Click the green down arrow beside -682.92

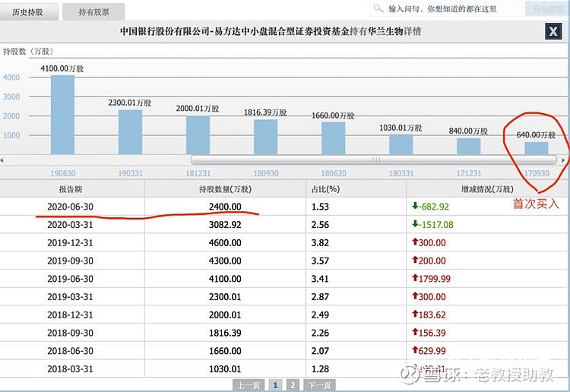click(x=415, y=206)
